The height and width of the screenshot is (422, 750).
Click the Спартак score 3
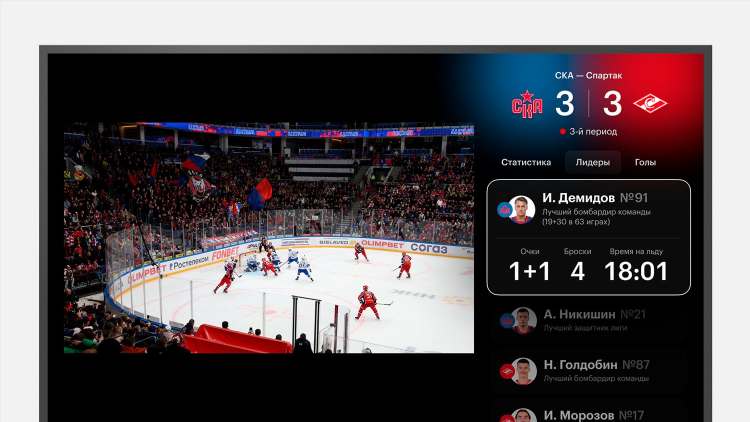(612, 103)
